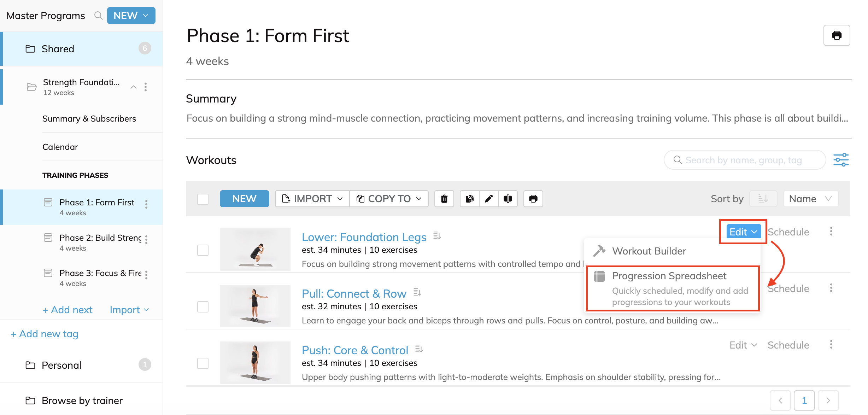
Task: Open the Push: Core & Control workout
Action: 355,350
